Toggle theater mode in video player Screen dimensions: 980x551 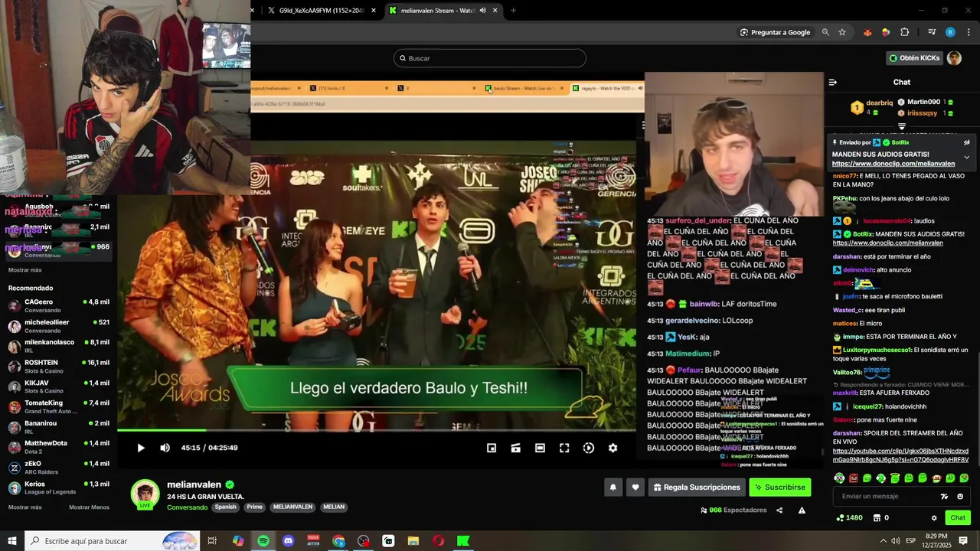pos(540,448)
